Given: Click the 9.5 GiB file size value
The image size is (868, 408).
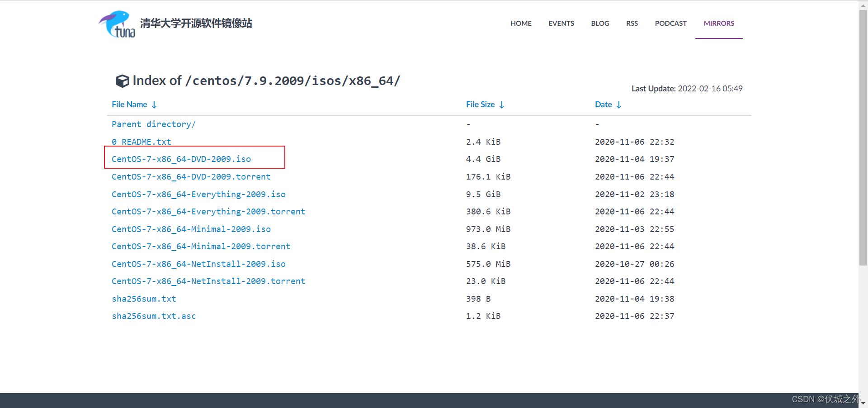Looking at the screenshot, I should point(483,195).
